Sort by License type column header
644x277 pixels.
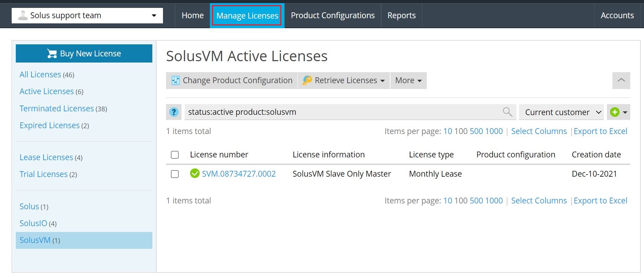431,155
